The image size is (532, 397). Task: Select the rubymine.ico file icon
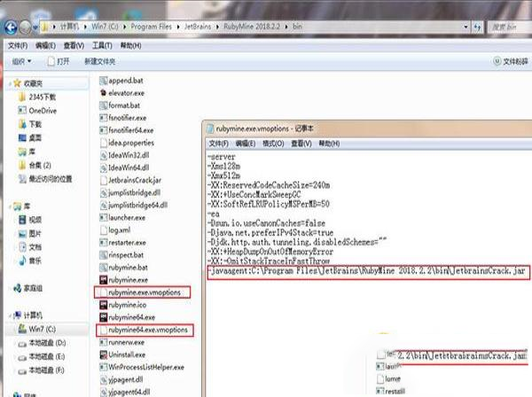103,304
